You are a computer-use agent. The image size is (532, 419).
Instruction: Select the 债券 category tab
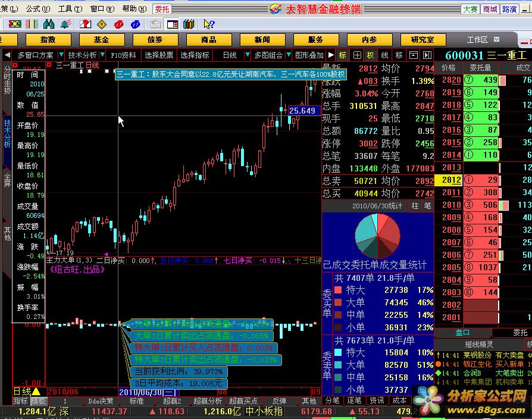tap(155, 40)
